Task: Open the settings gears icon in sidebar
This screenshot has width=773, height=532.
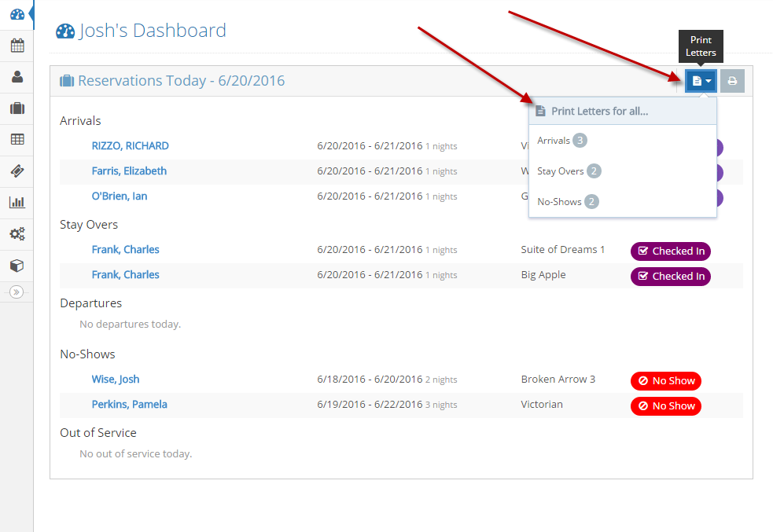Action: (17, 234)
